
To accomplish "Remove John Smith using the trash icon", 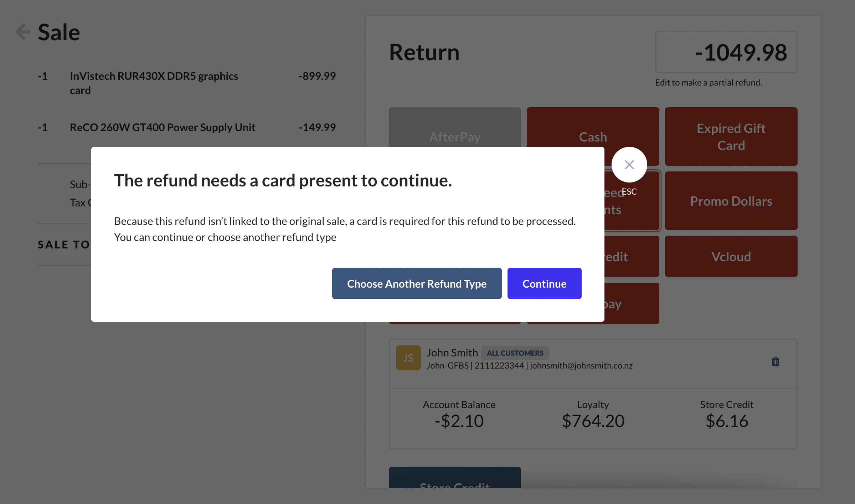I will (x=776, y=361).
